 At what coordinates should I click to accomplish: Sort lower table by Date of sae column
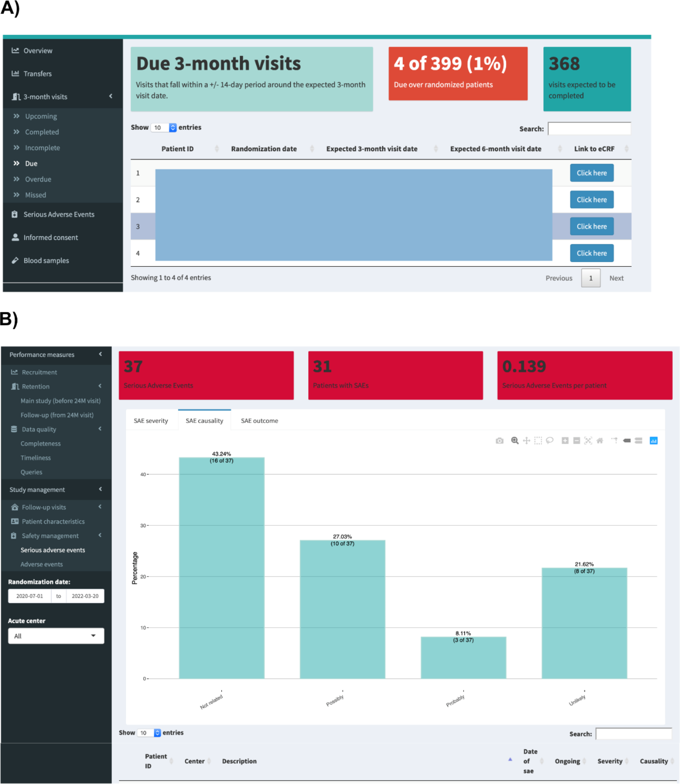point(542,761)
